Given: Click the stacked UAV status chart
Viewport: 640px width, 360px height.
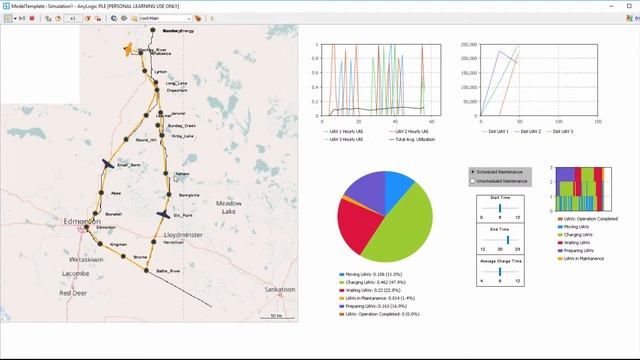Looking at the screenshot, I should [583, 189].
